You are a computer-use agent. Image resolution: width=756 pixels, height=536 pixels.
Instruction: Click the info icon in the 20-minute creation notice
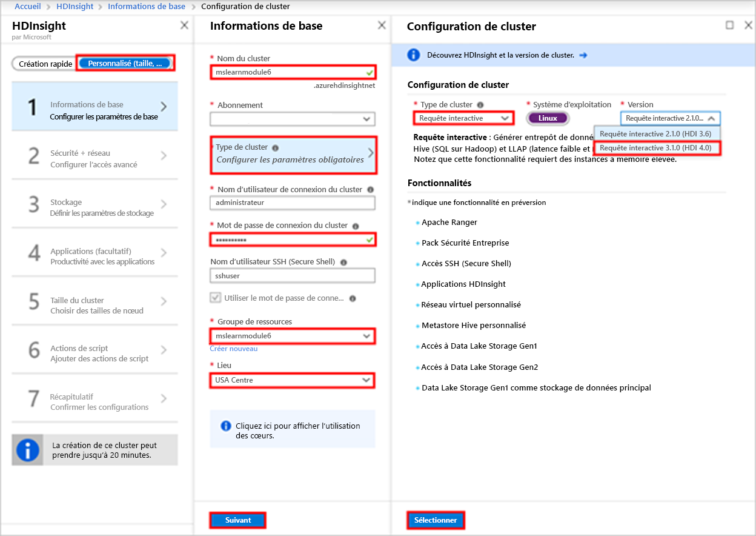(x=27, y=449)
